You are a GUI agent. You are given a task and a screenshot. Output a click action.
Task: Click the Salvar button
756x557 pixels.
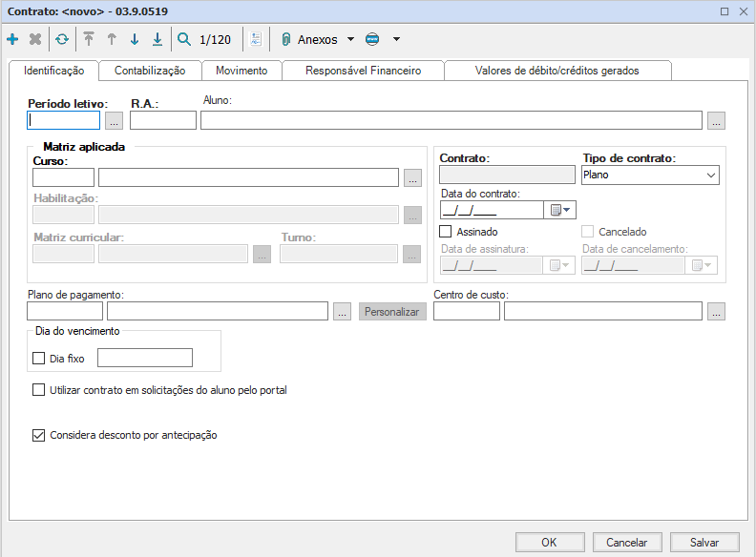(704, 542)
